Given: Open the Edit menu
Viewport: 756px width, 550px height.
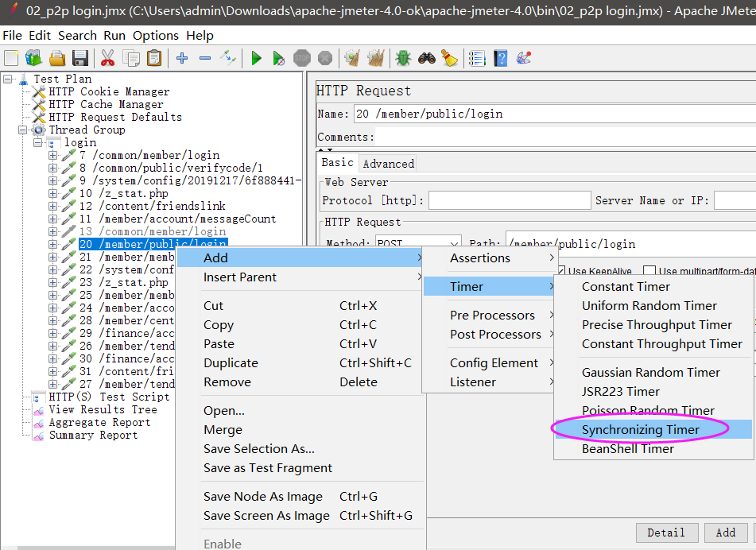Looking at the screenshot, I should (40, 36).
